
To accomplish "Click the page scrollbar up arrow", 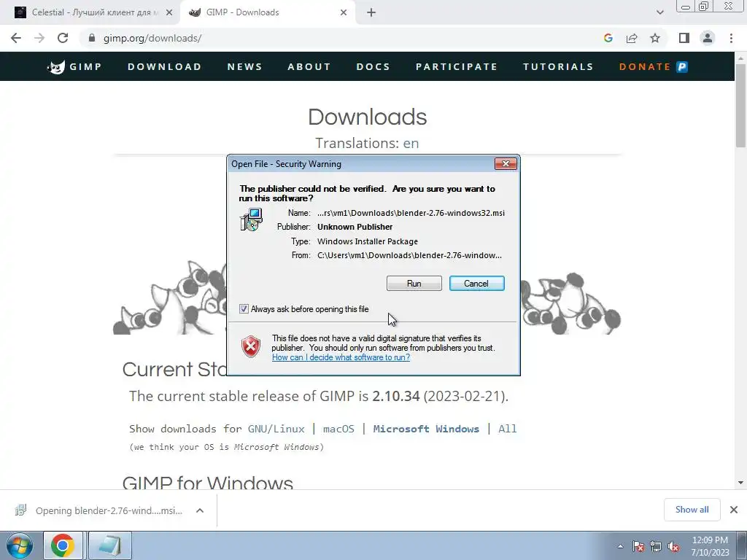I will coord(740,58).
